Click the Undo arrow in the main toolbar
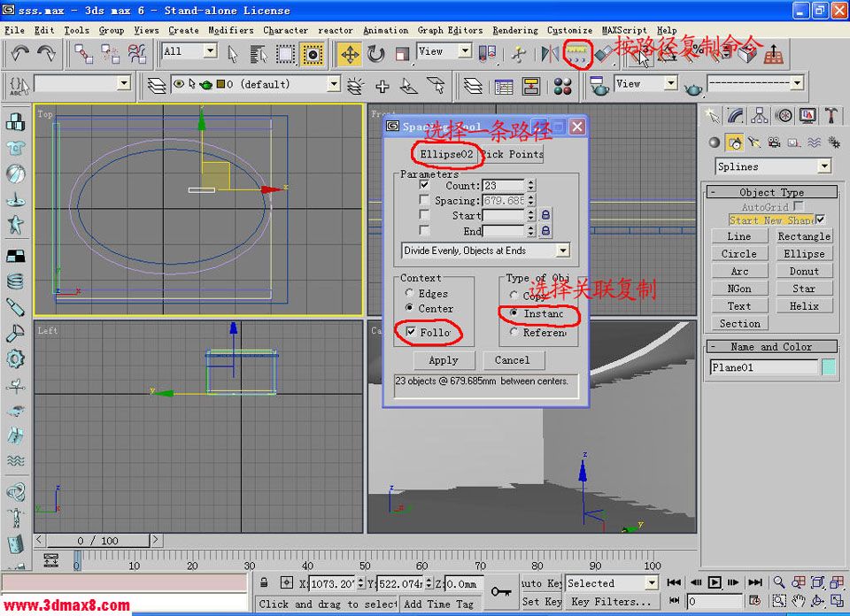This screenshot has height=616, width=850. tap(20, 53)
